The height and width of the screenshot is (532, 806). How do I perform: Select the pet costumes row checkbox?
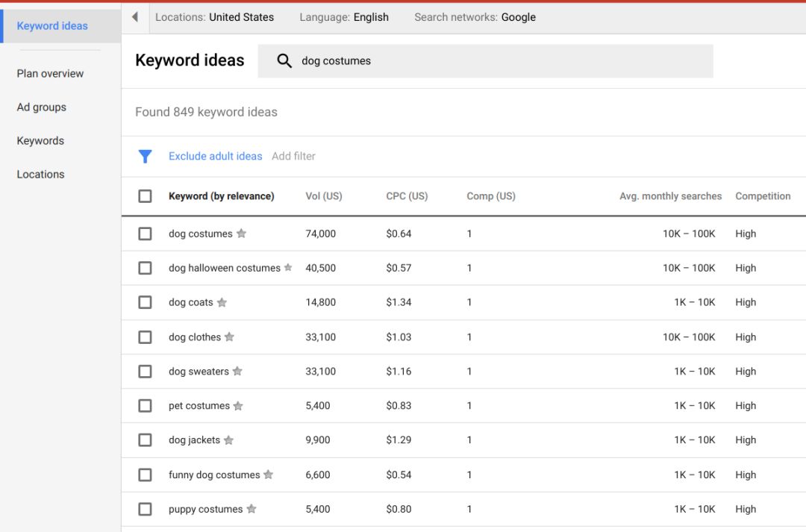point(145,406)
